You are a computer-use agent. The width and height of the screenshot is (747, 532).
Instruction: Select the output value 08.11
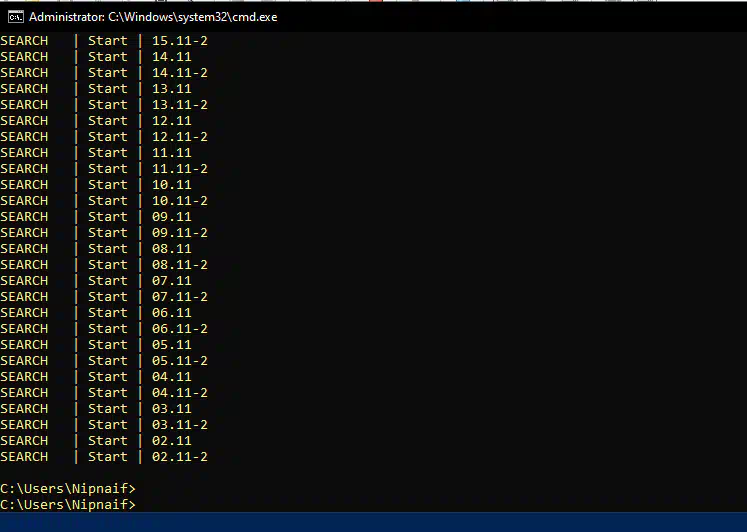(x=172, y=249)
